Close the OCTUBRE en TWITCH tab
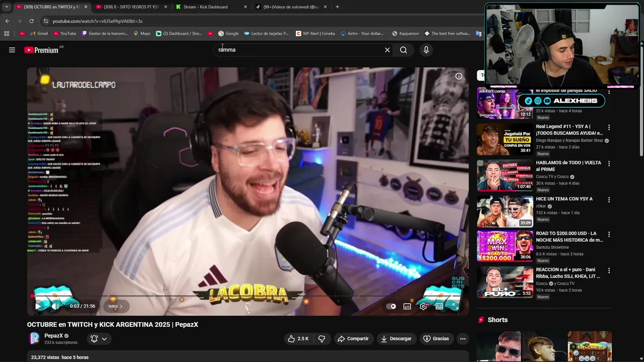This screenshot has width=644, height=362. click(86, 7)
